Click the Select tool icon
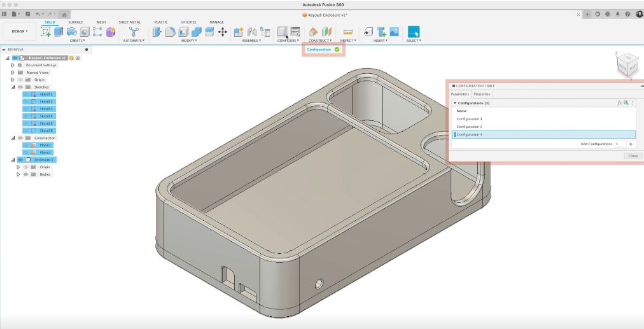 (x=414, y=31)
